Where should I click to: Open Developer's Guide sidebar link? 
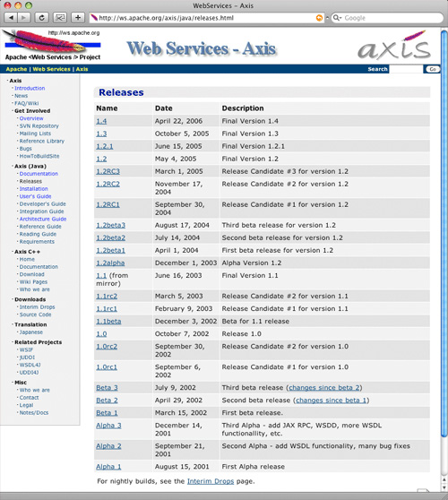tap(42, 204)
